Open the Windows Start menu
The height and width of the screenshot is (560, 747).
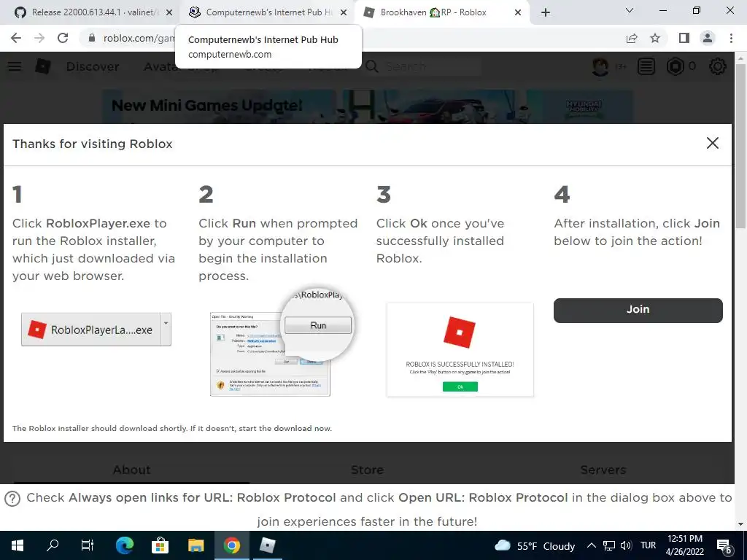(x=18, y=545)
